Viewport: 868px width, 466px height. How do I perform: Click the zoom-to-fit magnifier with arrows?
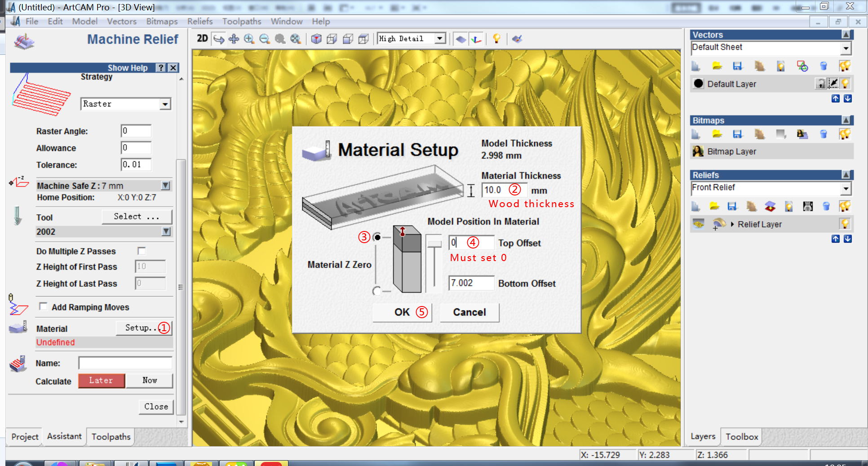coord(295,39)
